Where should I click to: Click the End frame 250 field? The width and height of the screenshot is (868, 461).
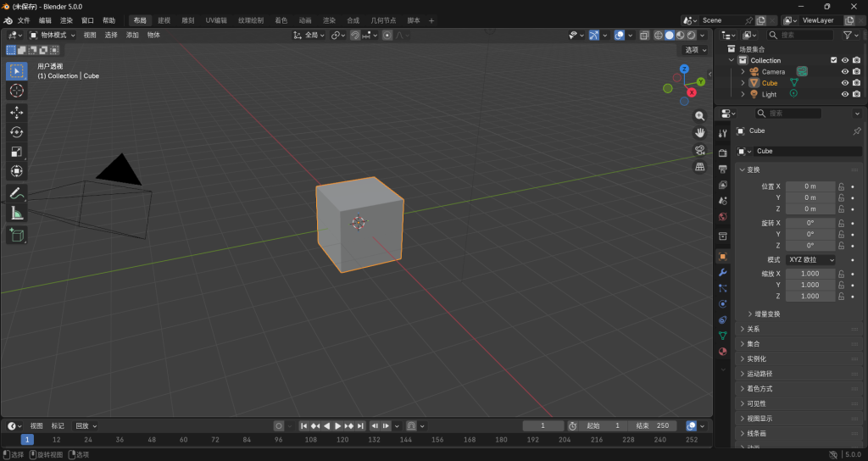tap(651, 425)
